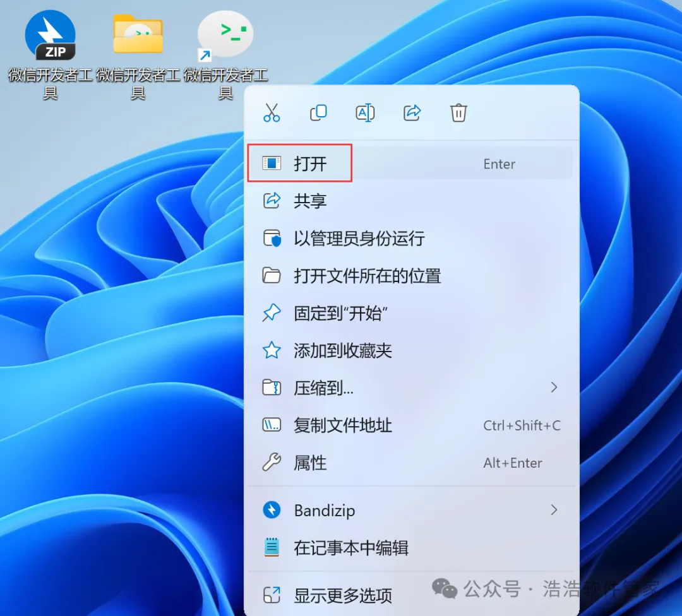
Task: Click the Enter shortcut hint text
Action: pos(500,164)
